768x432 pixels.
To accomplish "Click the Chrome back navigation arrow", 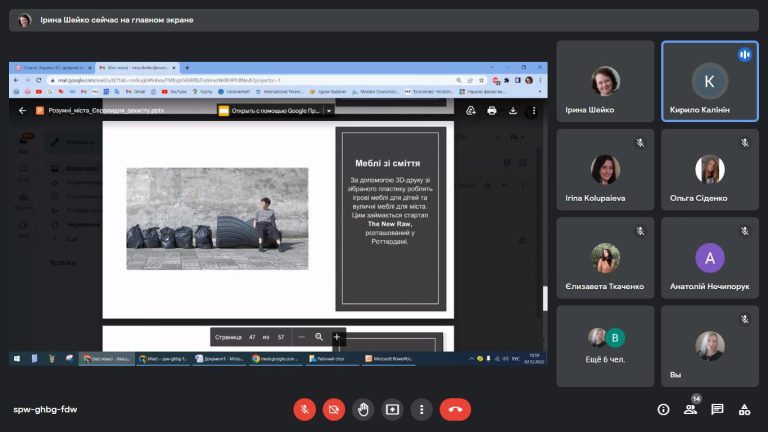I will point(16,80).
